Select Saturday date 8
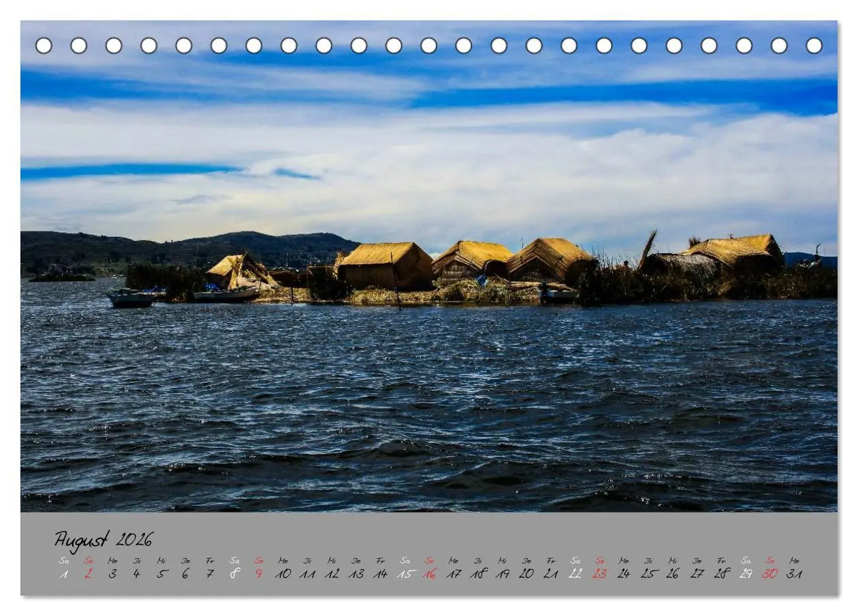The width and height of the screenshot is (858, 616). (x=234, y=574)
